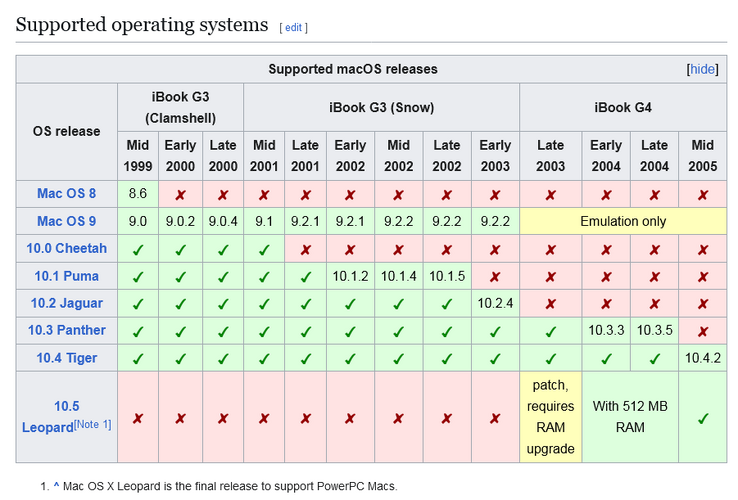Click the iBook G4 column header
Screen dimensions: 738x500
point(623,107)
